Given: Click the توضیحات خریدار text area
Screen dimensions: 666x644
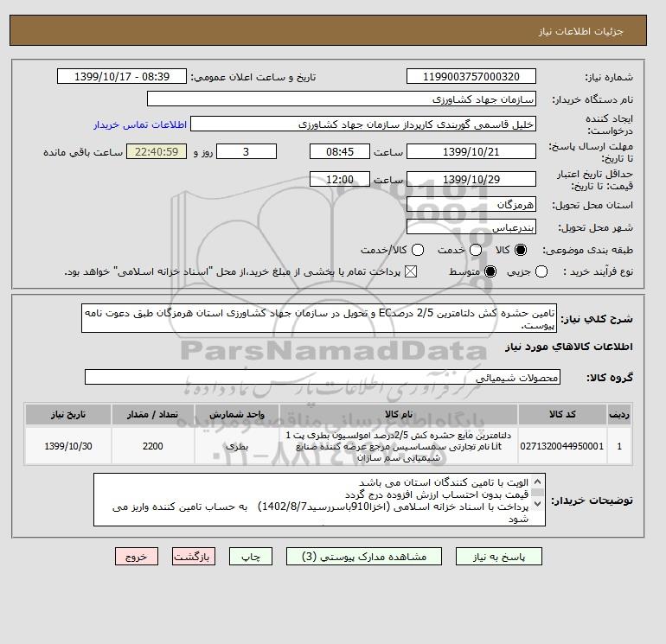Looking at the screenshot, I should point(319,500).
